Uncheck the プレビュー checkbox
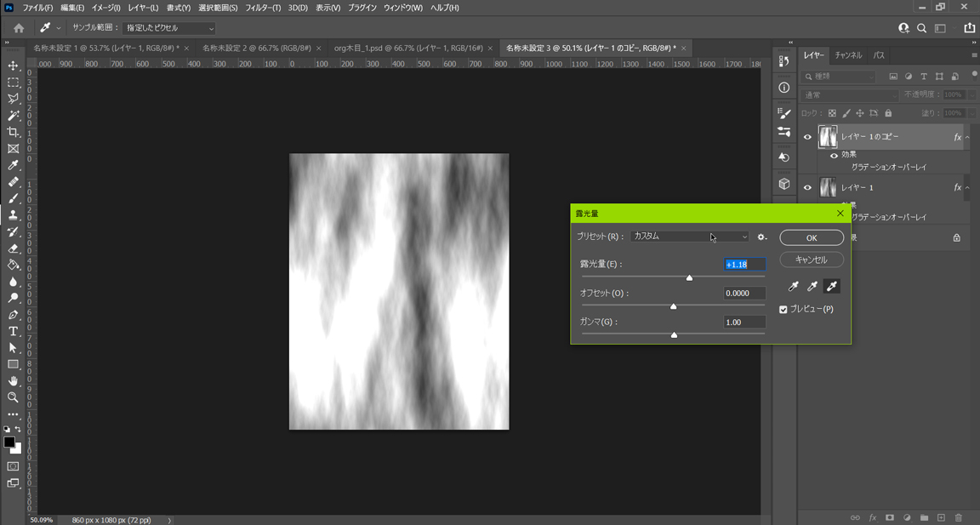 point(783,310)
